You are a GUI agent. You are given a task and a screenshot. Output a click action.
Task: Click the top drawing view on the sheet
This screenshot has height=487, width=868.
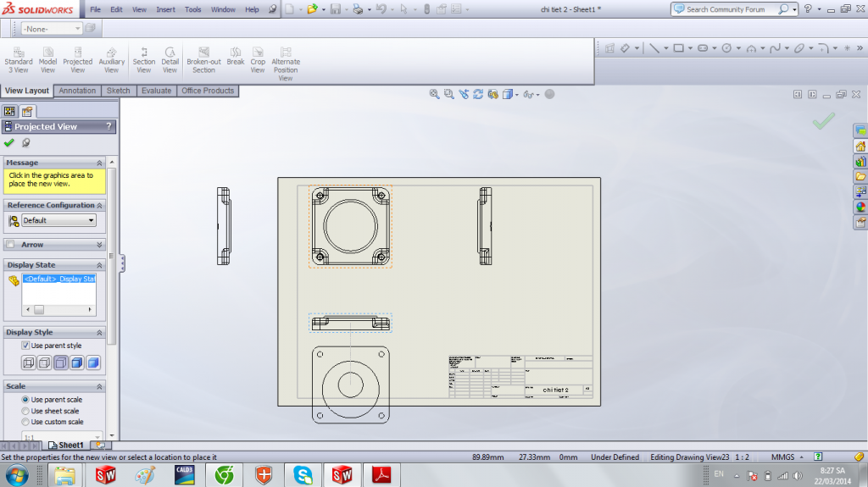coord(350,227)
